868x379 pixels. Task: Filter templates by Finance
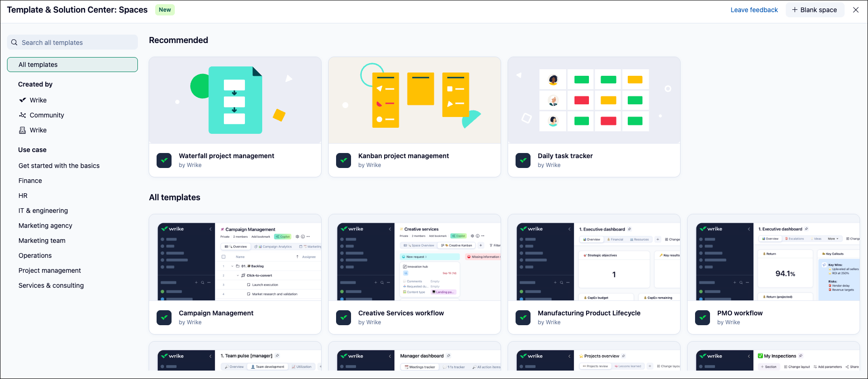[30, 181]
